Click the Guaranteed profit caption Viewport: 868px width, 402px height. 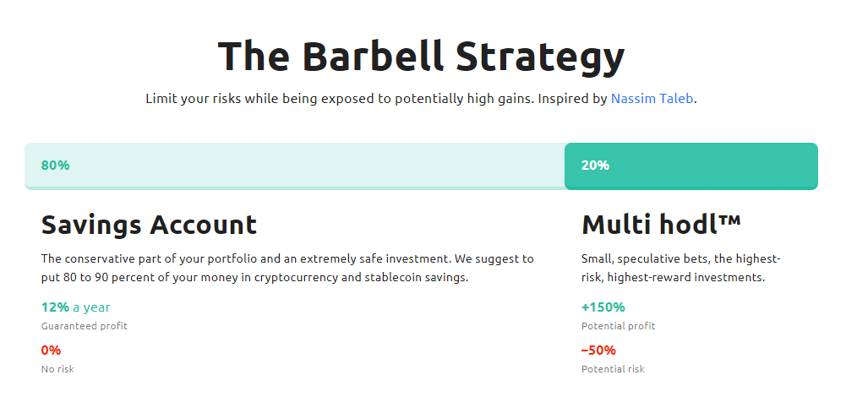pos(85,326)
